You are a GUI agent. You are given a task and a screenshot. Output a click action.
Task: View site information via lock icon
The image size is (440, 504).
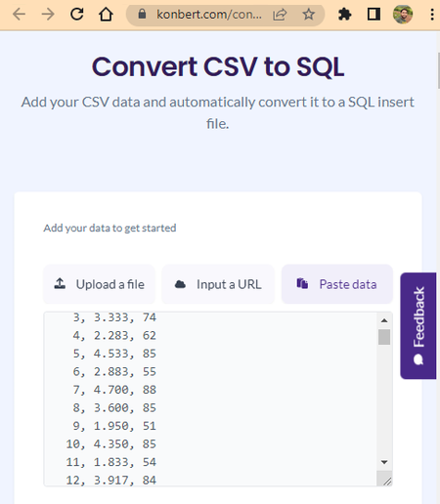coord(142,14)
